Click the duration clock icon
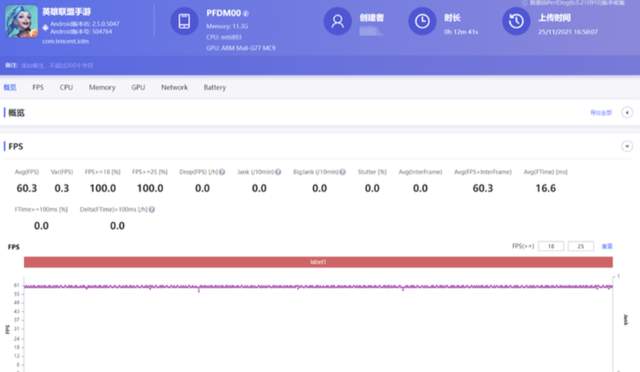The height and width of the screenshot is (372, 640). pos(422,21)
